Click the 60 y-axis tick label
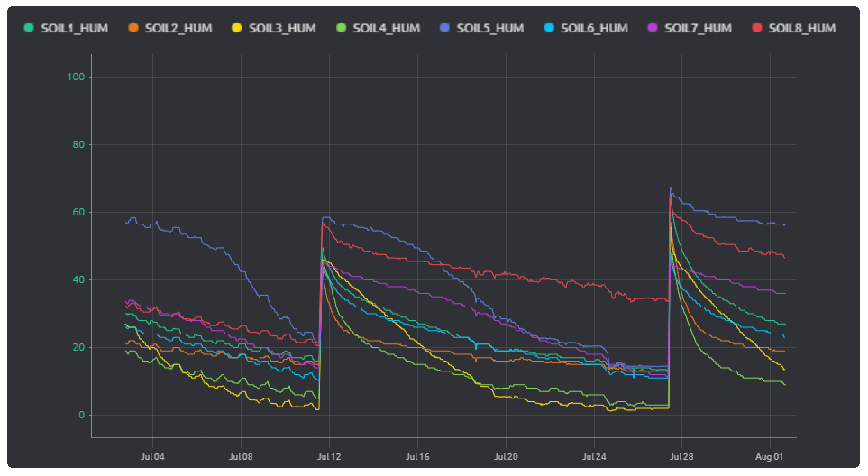Screen dimensions: 868x476 [x=78, y=213]
